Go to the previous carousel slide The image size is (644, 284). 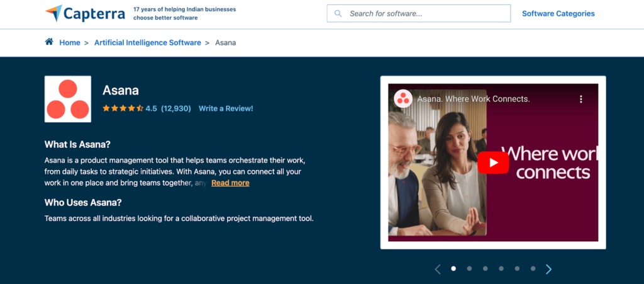(438, 270)
